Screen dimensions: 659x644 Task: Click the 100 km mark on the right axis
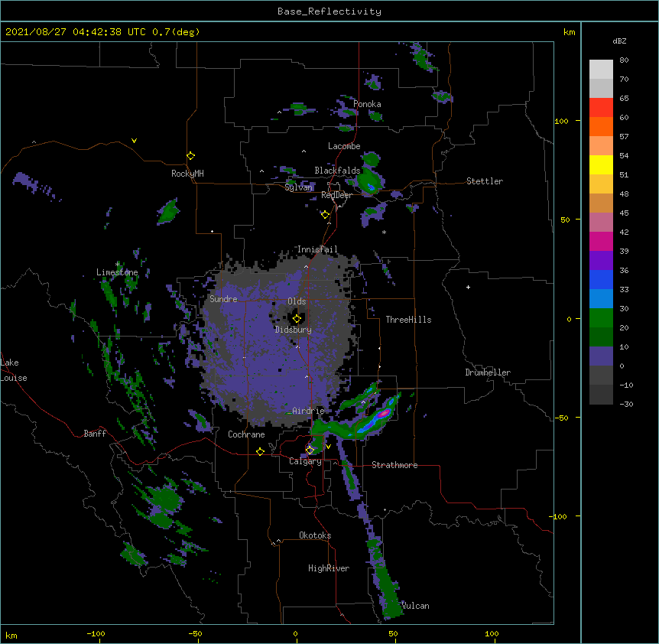click(561, 121)
